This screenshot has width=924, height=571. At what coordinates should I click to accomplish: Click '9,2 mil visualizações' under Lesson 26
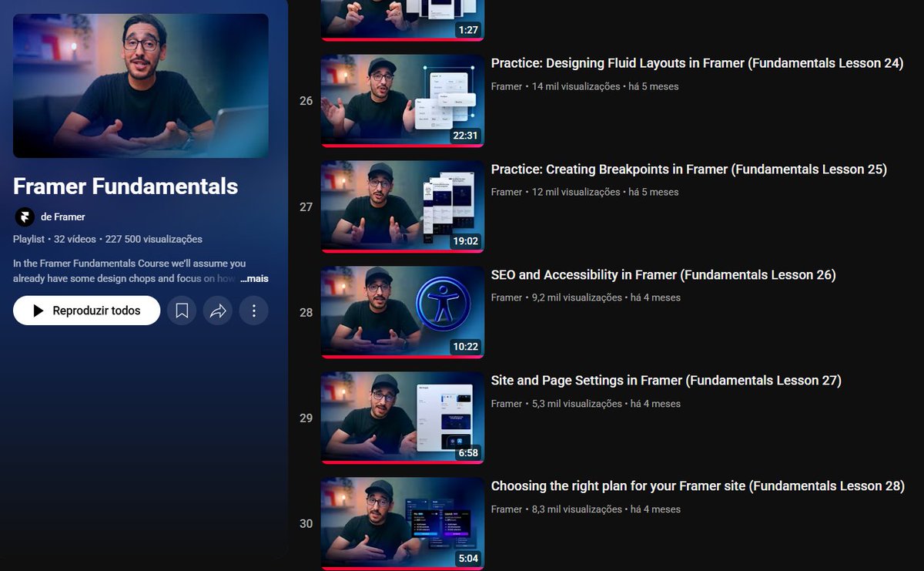[577, 297]
